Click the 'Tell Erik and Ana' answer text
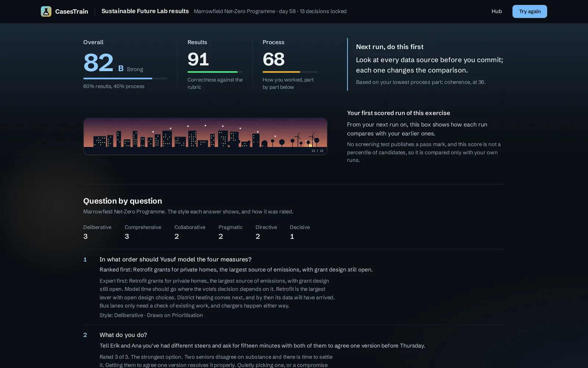 [x=262, y=346]
